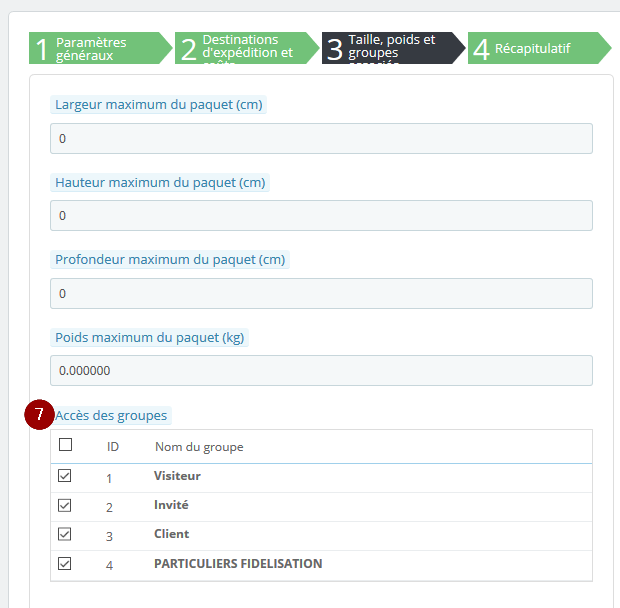Click the Nom du groupe column header
Image resolution: width=620 pixels, height=608 pixels.
[x=199, y=447]
